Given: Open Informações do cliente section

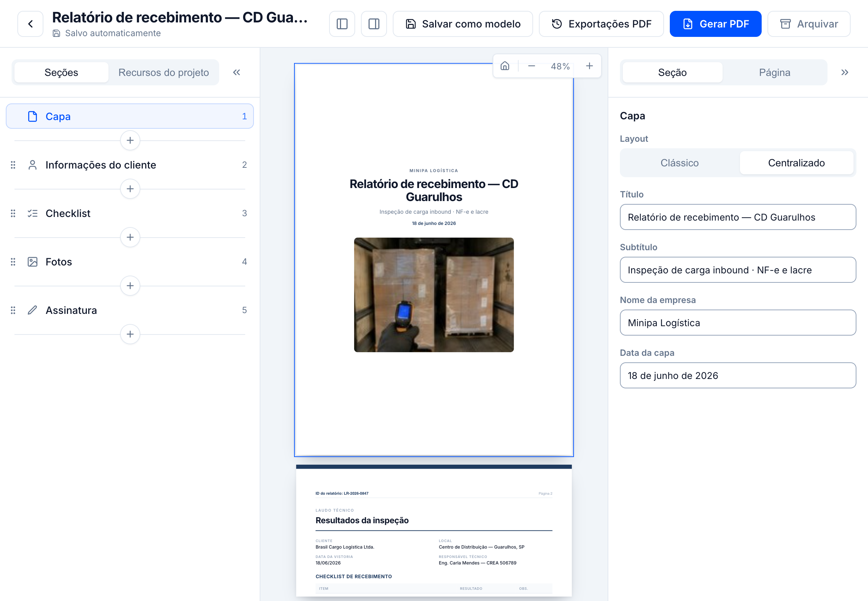Looking at the screenshot, I should click(x=129, y=165).
